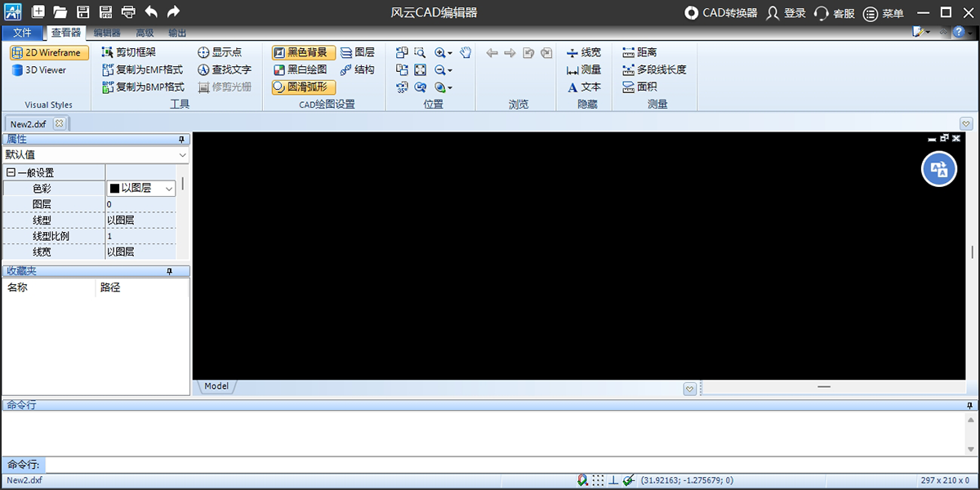
Task: Collapse the 一般设置 section
Action: click(x=11, y=173)
